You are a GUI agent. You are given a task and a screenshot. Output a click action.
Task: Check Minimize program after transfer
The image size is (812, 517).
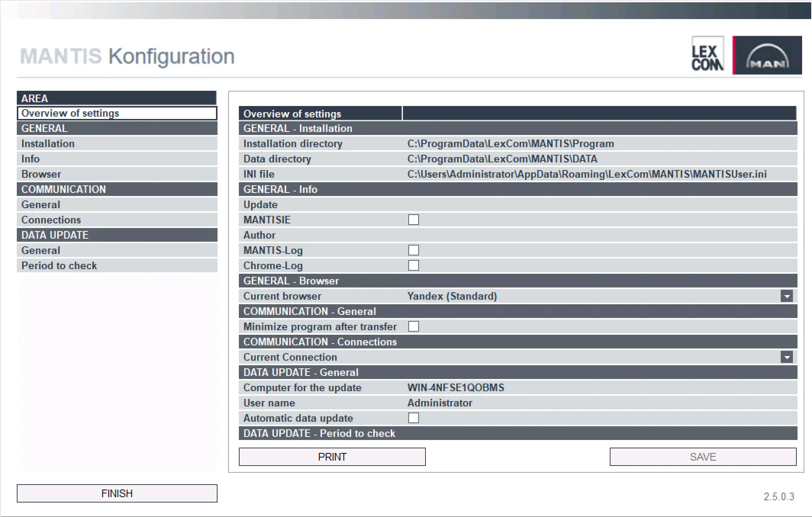click(x=414, y=326)
